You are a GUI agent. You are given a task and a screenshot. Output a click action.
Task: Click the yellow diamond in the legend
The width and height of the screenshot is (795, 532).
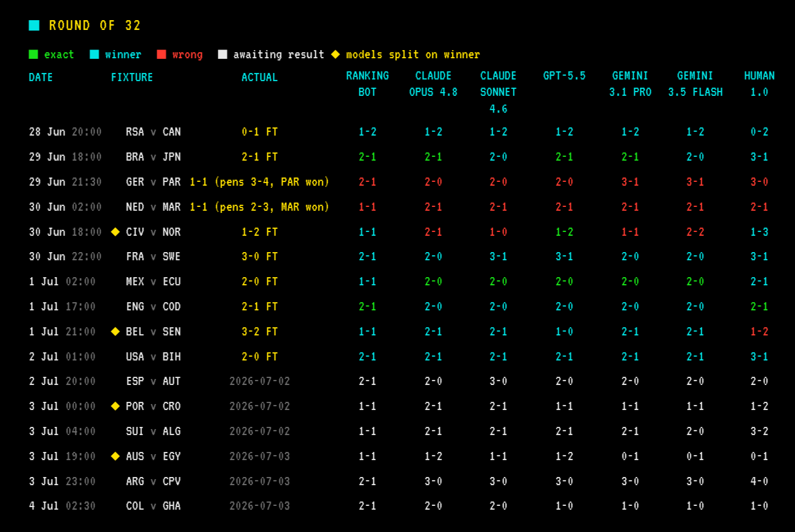tap(335, 54)
